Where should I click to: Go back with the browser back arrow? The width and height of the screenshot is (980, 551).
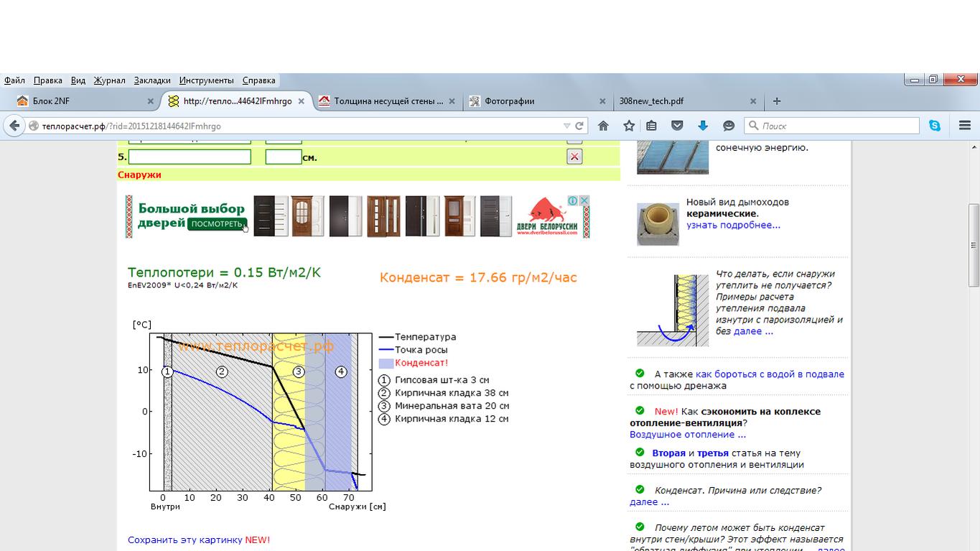[14, 126]
